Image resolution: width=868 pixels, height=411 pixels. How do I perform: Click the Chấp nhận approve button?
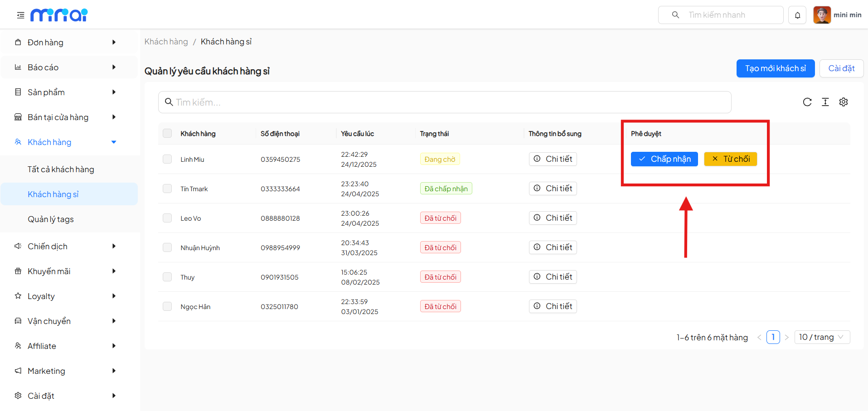664,159
